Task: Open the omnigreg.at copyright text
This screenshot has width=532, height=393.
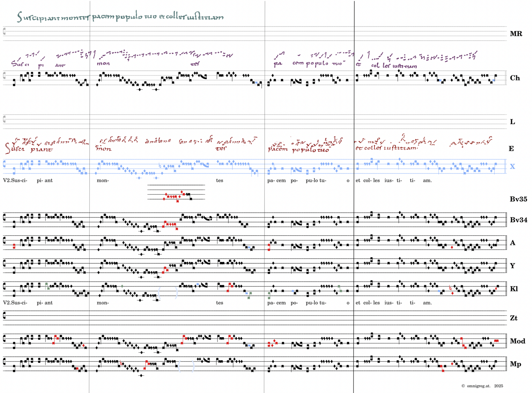Action: 482,386
